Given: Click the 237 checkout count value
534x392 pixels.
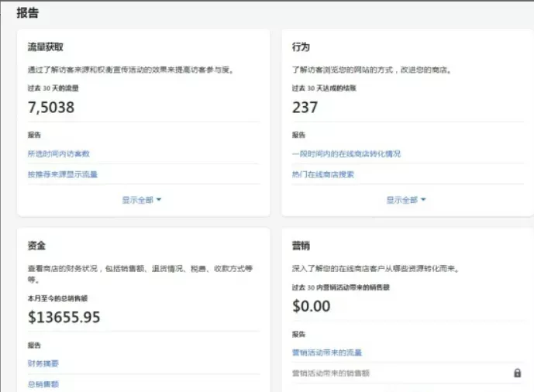Looking at the screenshot, I should tap(305, 108).
